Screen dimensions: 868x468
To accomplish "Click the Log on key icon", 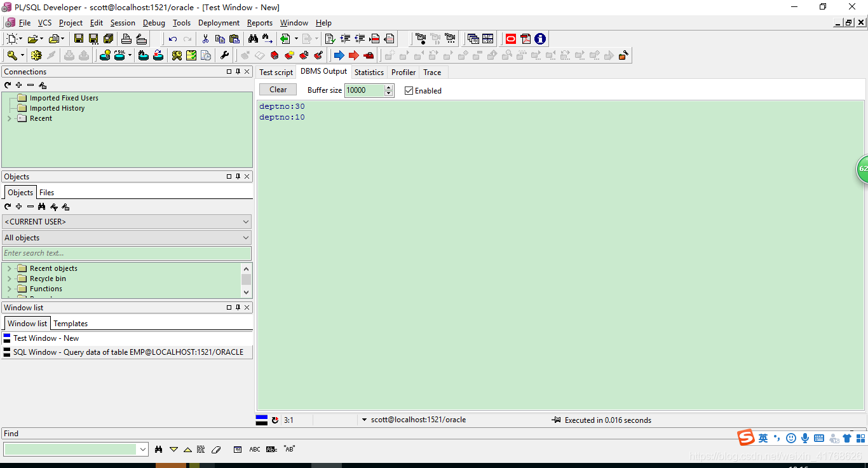I will [x=11, y=55].
